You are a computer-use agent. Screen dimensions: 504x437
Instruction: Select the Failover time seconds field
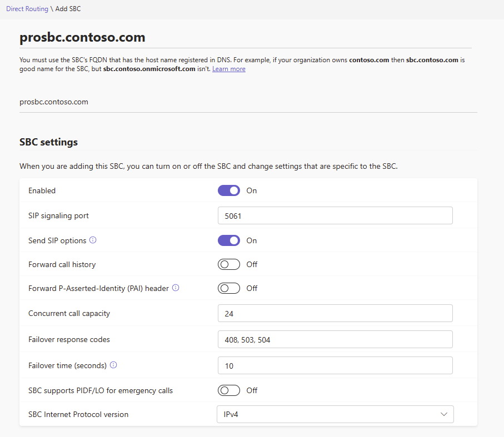click(x=335, y=365)
